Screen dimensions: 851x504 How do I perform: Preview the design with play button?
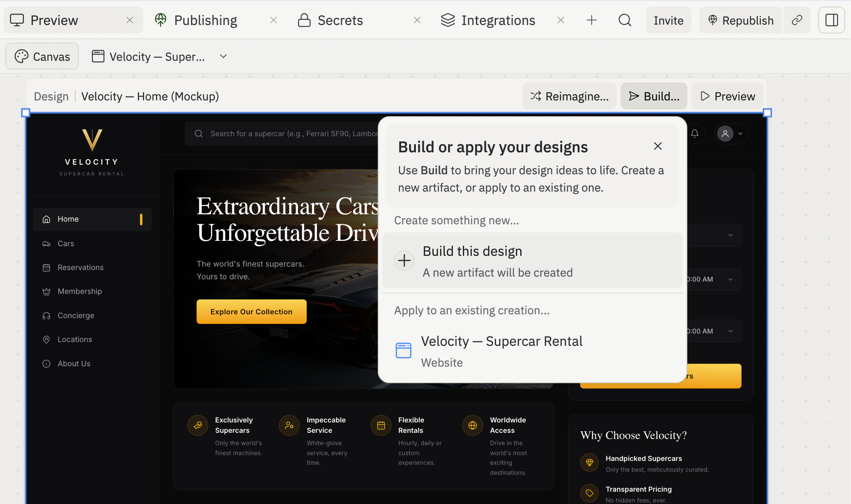coord(727,96)
